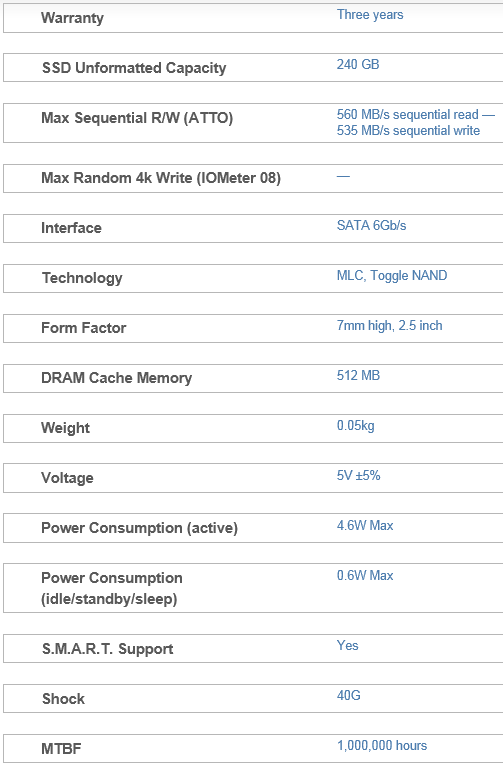Click Max Sequential R/W (ATTO) label
Image resolution: width=503 pixels, height=769 pixels.
tap(137, 118)
